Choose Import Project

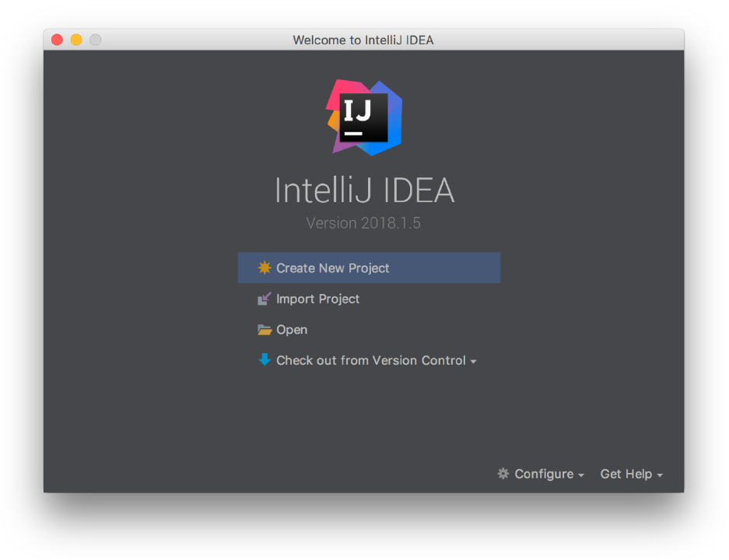click(x=317, y=299)
